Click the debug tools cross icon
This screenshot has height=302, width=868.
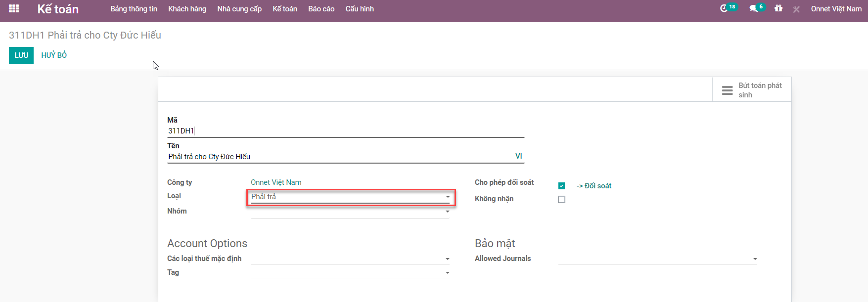pos(796,9)
